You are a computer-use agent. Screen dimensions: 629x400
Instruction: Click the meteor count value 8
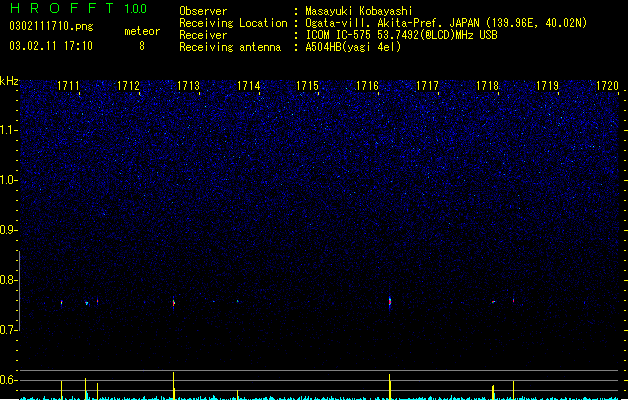[x=142, y=46]
